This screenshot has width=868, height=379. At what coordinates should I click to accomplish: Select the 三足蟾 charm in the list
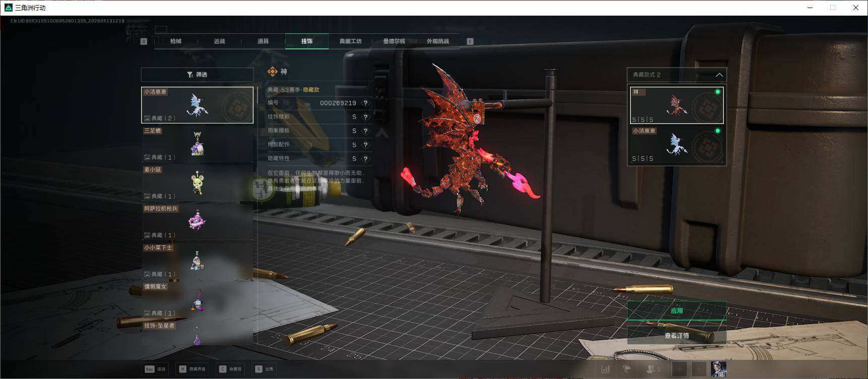[197, 144]
